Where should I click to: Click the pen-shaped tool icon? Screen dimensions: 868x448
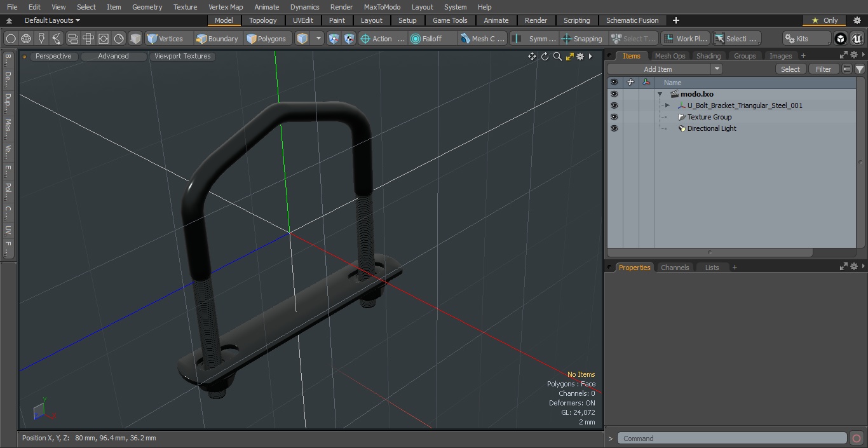41,39
